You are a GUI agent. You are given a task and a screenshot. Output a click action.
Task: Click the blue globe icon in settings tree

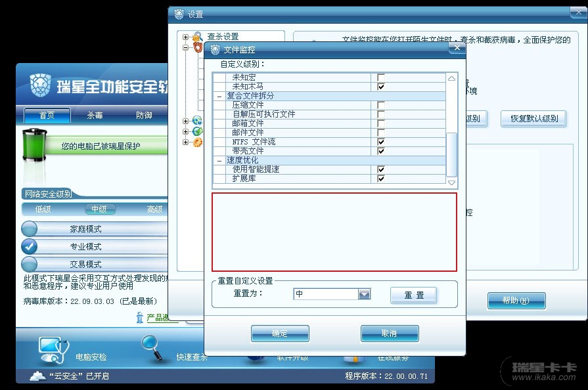tap(197, 121)
